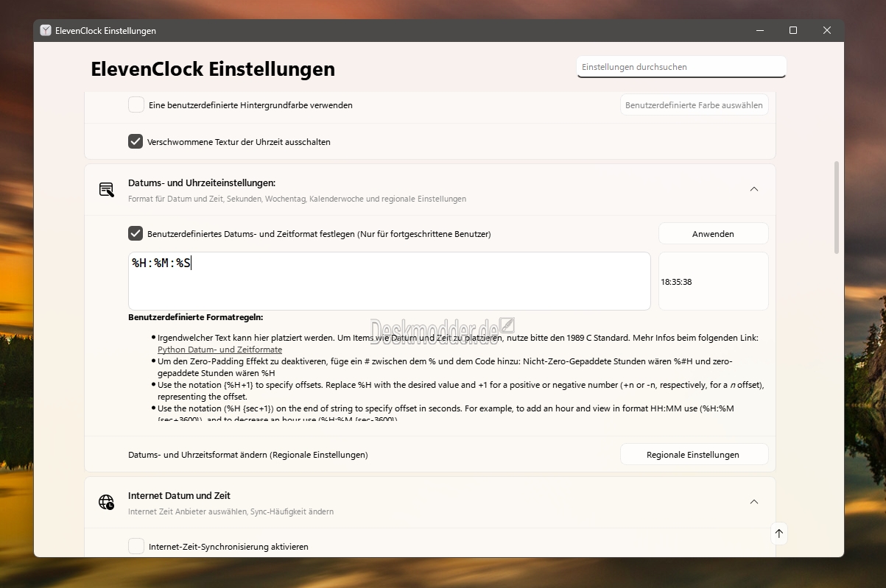Image resolution: width=886 pixels, height=588 pixels.
Task: Jump back to top with the up-arrow button
Action: (x=779, y=534)
